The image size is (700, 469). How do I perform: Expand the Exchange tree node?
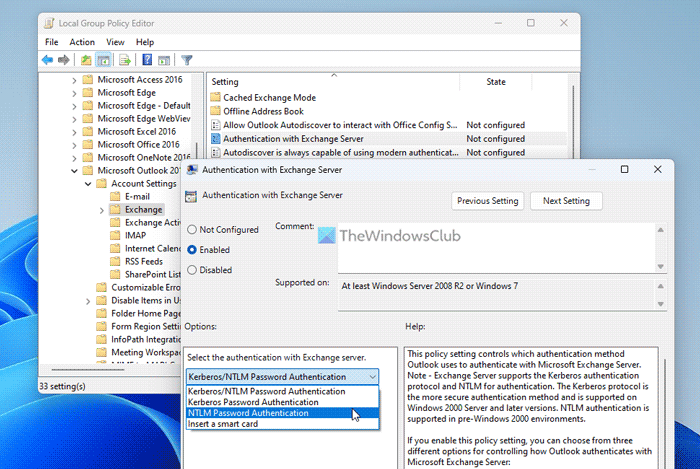pos(101,210)
